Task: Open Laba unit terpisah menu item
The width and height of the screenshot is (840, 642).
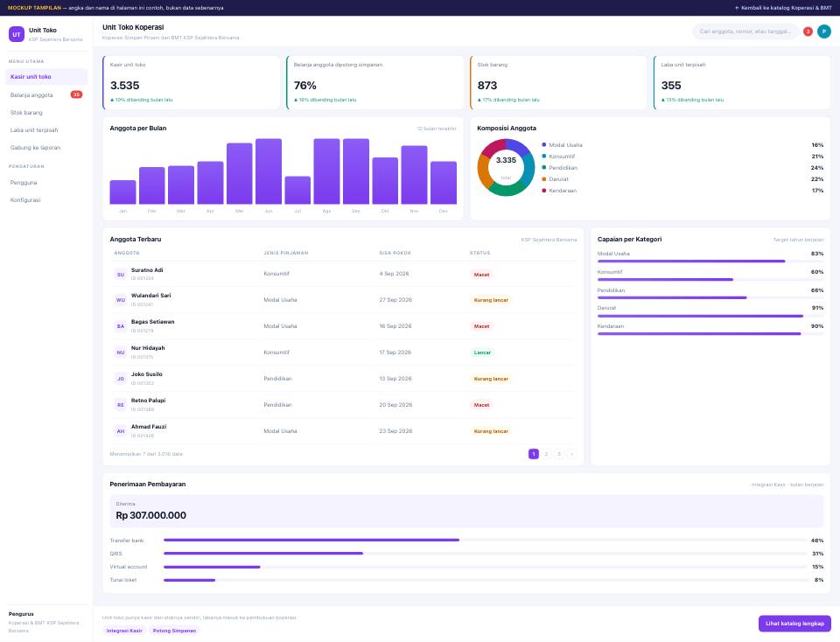Action: [x=46, y=130]
